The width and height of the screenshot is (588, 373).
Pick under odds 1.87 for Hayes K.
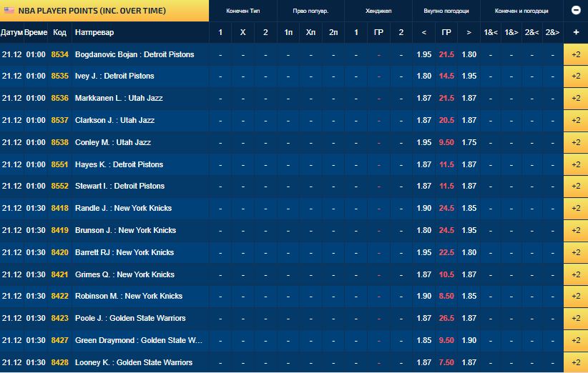point(424,164)
